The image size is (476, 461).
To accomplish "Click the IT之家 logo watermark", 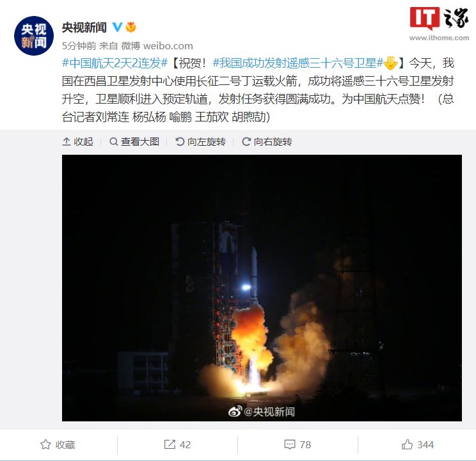I will click(439, 19).
